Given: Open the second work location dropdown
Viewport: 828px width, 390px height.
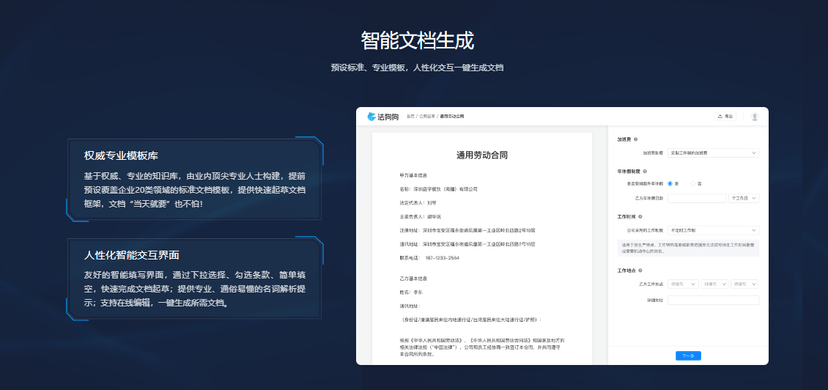Looking at the screenshot, I should pyautogui.click(x=714, y=284).
